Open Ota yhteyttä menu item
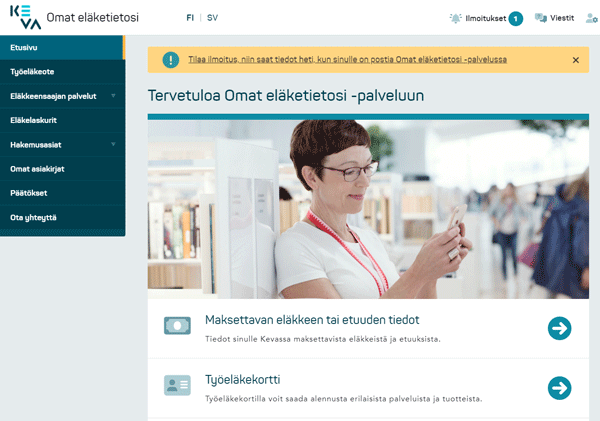The image size is (600, 421). [62, 217]
